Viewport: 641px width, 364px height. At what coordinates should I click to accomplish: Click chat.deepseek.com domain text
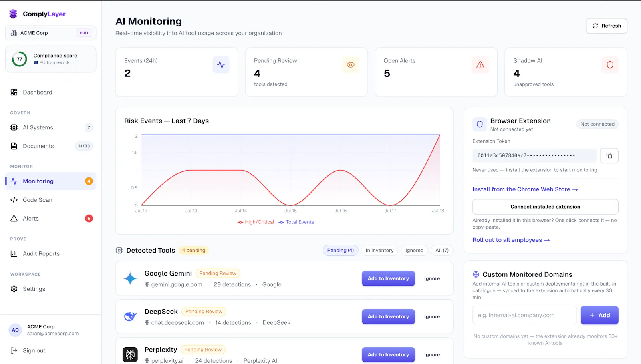click(x=177, y=323)
